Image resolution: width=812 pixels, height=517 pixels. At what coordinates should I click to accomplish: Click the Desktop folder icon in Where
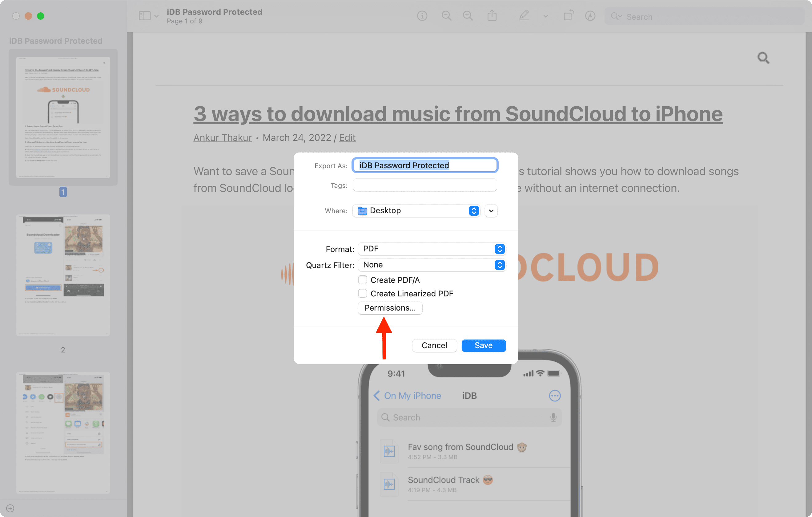click(362, 210)
